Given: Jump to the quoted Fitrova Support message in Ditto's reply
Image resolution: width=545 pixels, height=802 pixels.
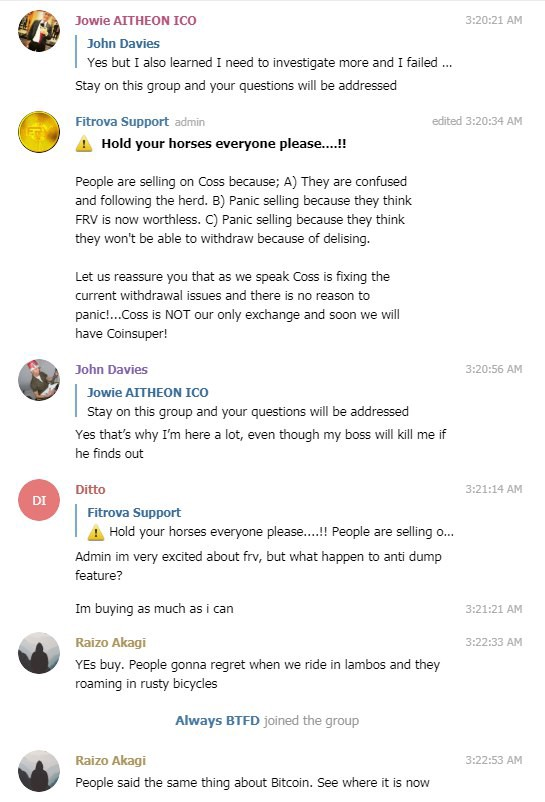Looking at the screenshot, I should [265, 522].
